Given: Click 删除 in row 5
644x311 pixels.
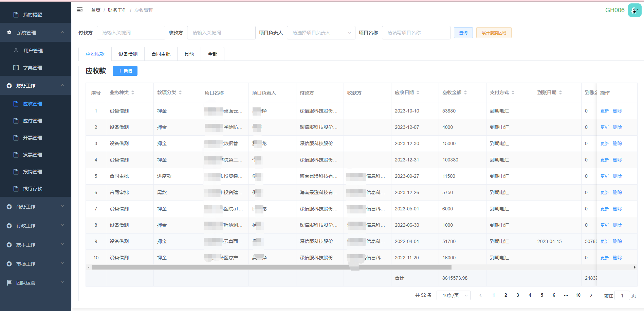Looking at the screenshot, I should 618,176.
